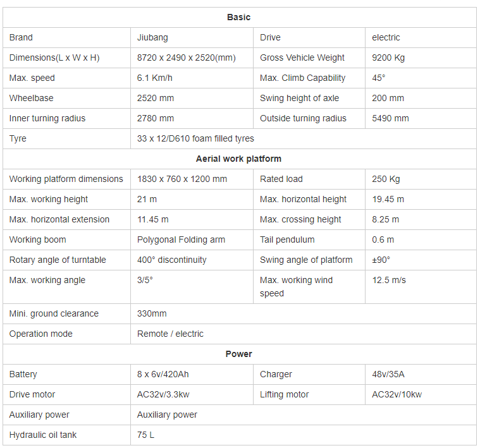
Task: Select the Jiubang brand cell
Action: (152, 37)
